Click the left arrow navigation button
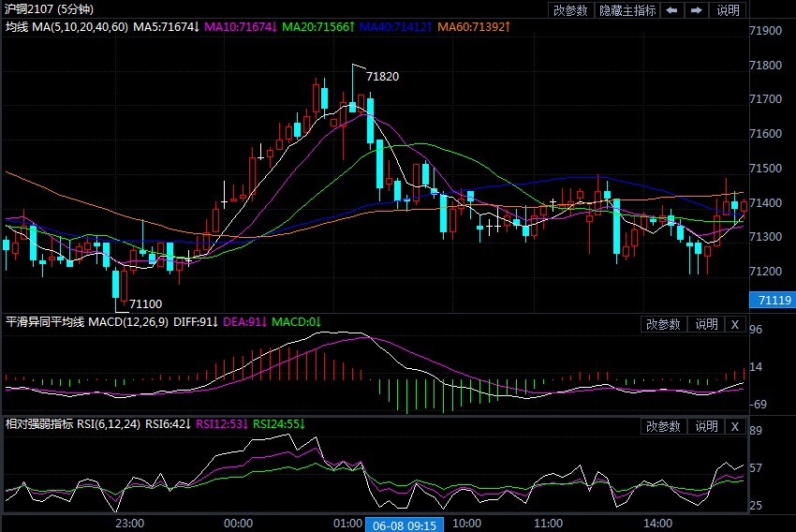 click(672, 10)
